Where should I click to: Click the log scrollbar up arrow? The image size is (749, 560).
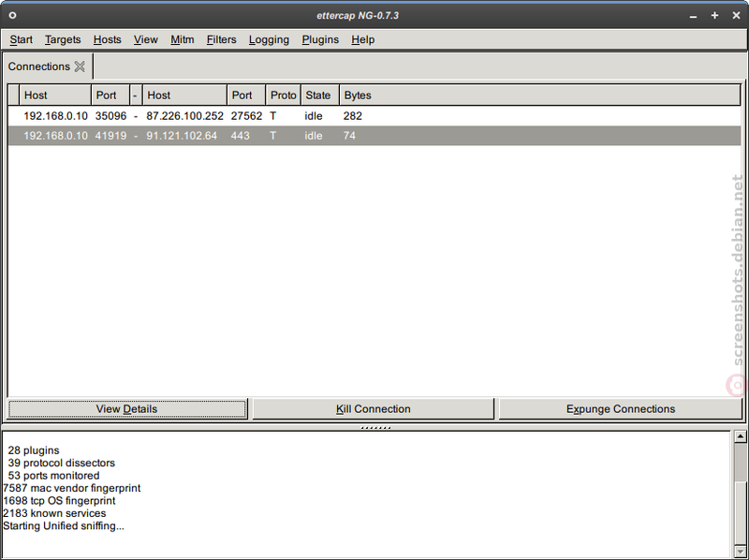coord(740,435)
